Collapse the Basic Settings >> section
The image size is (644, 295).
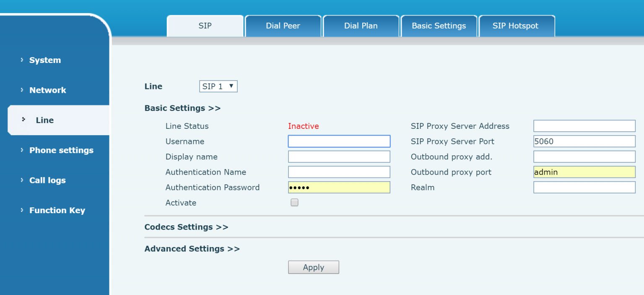point(182,108)
